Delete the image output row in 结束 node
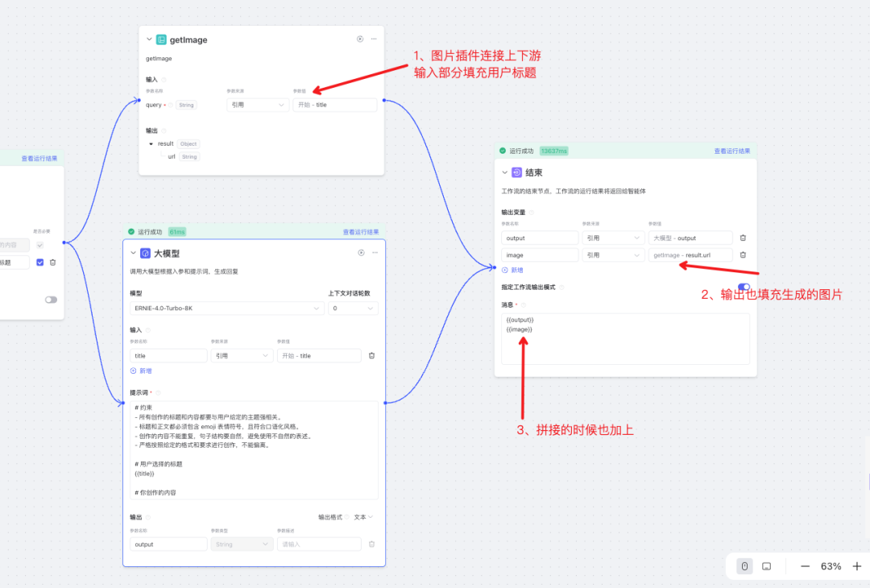This screenshot has width=870, height=588. (743, 255)
